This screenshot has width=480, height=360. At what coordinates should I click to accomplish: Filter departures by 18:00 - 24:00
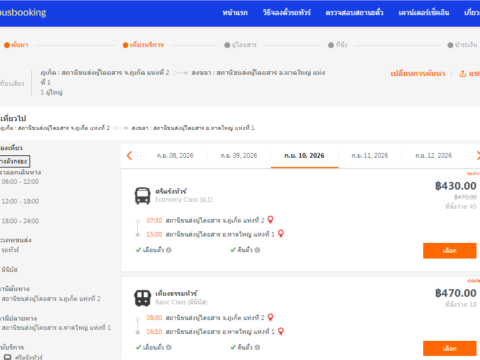[x=20, y=221]
